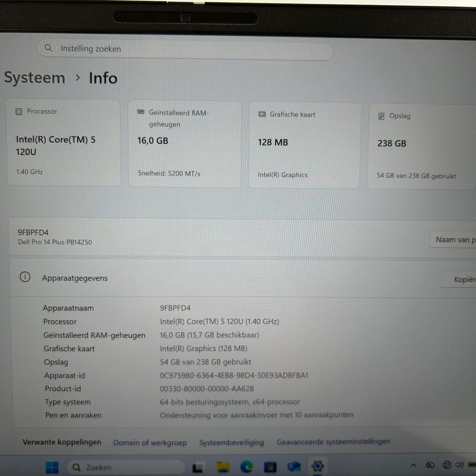Viewport: 476px width, 476px height.
Task: Open the Grafische kaart card 128 MB
Action: tap(304, 145)
